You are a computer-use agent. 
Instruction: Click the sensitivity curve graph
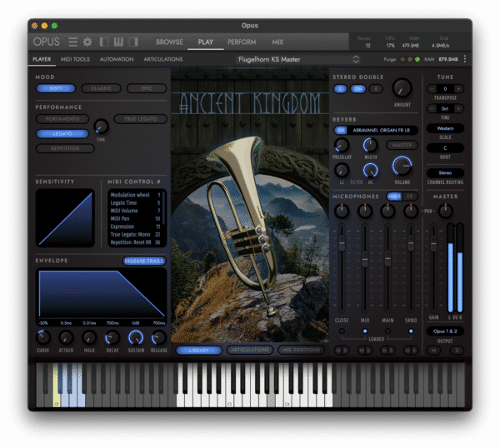[x=65, y=218]
